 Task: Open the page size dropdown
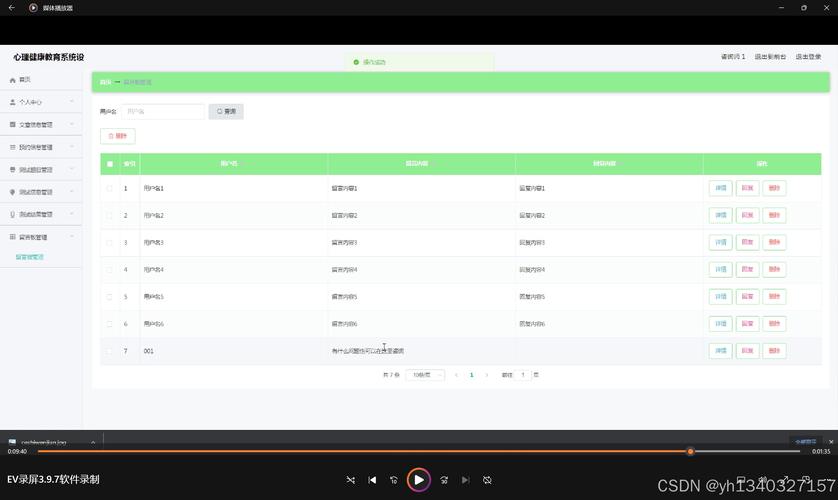point(425,375)
